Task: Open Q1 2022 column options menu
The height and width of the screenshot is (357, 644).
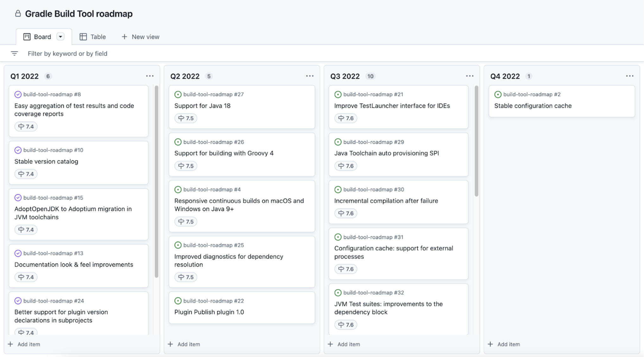Action: [x=150, y=76]
